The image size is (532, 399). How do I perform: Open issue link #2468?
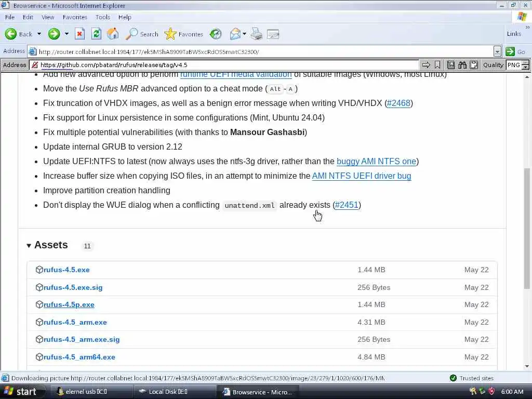(398, 103)
